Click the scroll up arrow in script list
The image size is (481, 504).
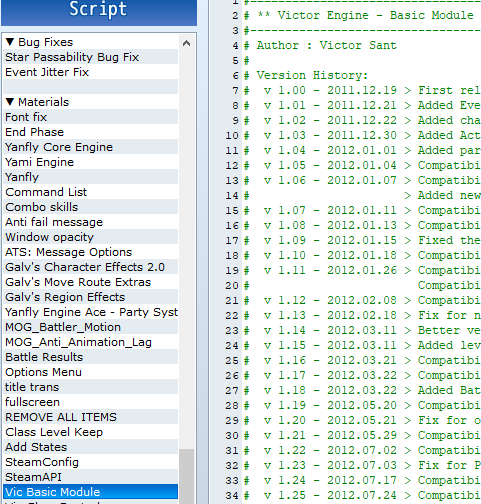click(x=187, y=43)
